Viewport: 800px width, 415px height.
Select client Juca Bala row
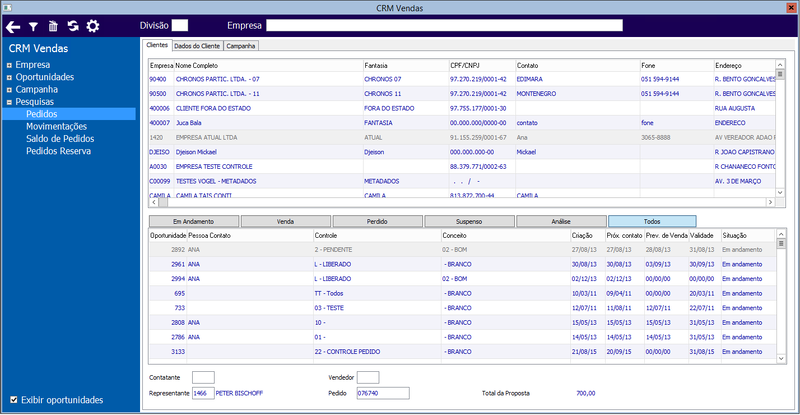click(x=462, y=123)
